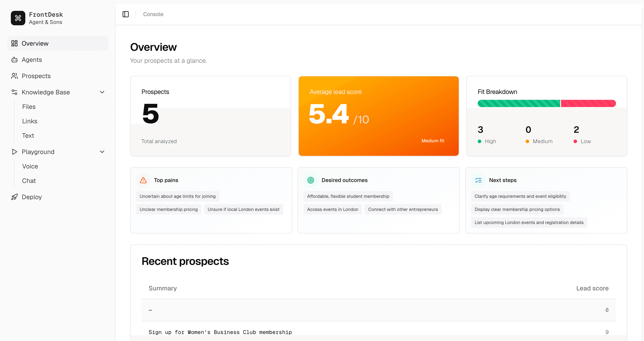
Task: Click the Next steps checklist icon
Action: click(x=478, y=180)
